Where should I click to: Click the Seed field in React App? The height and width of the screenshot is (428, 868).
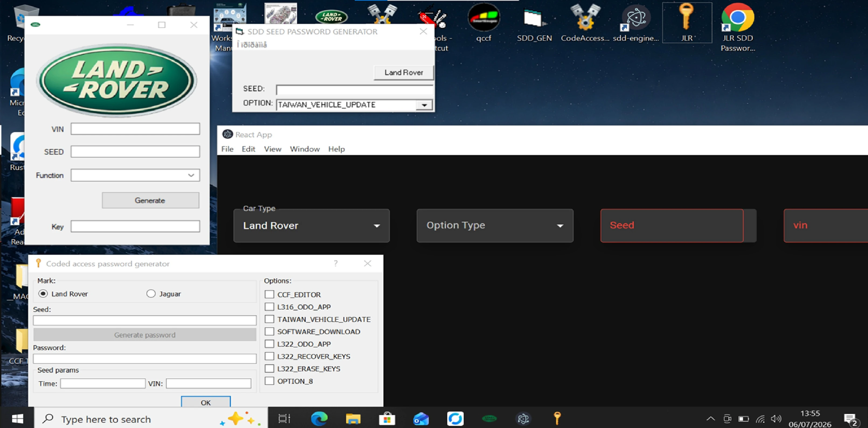672,226
